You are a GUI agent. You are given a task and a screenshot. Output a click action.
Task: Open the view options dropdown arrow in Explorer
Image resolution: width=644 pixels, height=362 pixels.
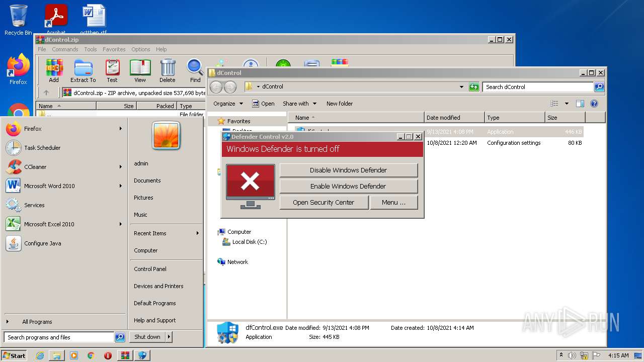point(567,104)
